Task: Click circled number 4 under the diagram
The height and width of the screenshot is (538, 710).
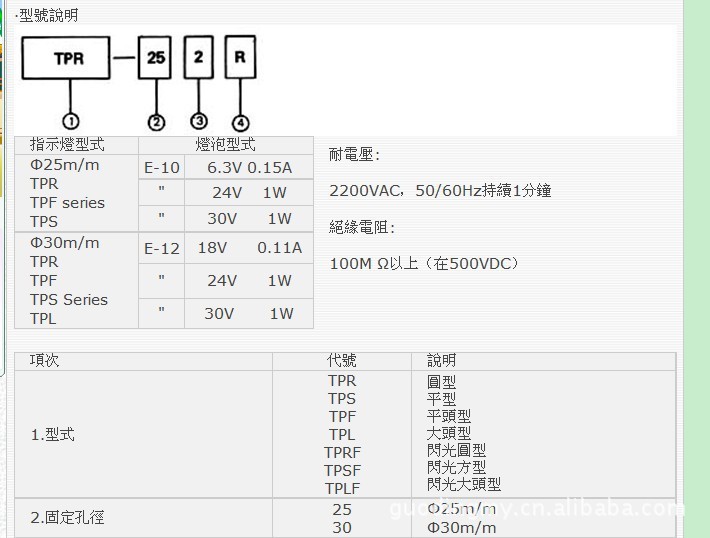Action: point(240,122)
